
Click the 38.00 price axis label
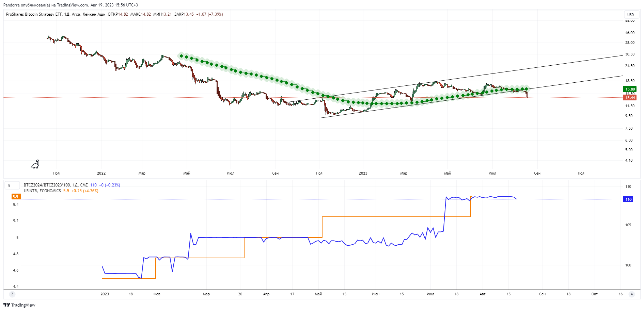(630, 43)
